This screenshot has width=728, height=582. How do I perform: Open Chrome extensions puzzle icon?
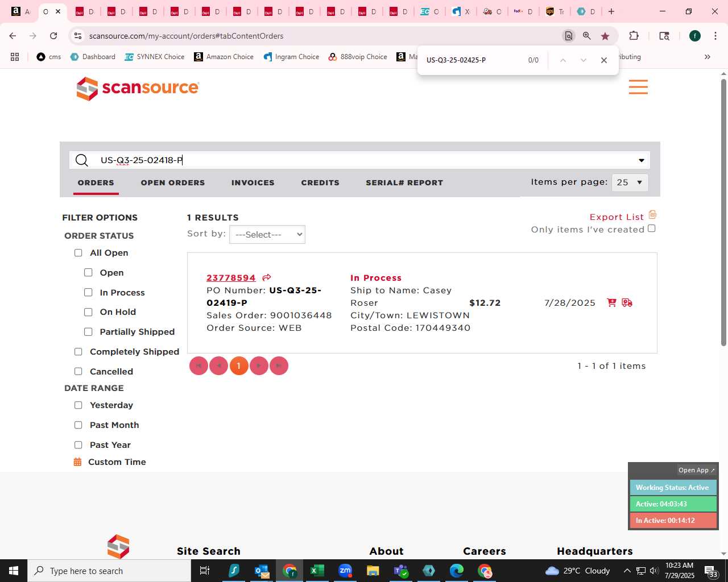click(x=634, y=36)
